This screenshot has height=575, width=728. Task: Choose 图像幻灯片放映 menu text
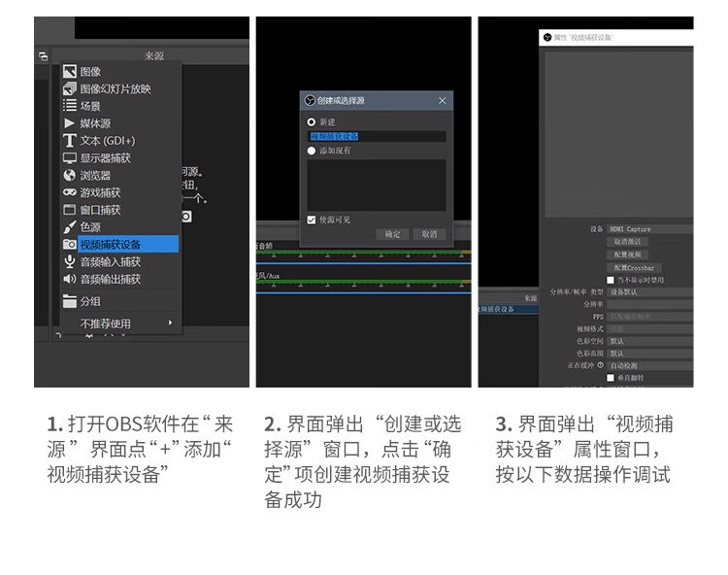(116, 88)
